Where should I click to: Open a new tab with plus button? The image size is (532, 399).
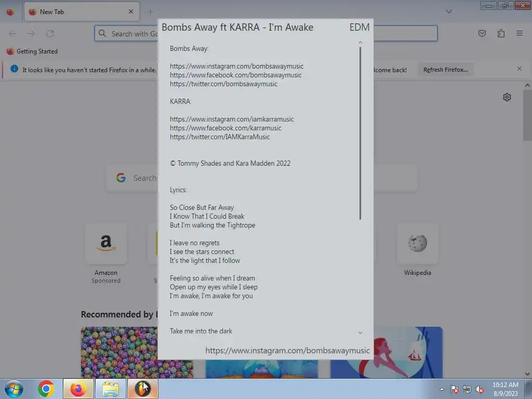tap(150, 12)
